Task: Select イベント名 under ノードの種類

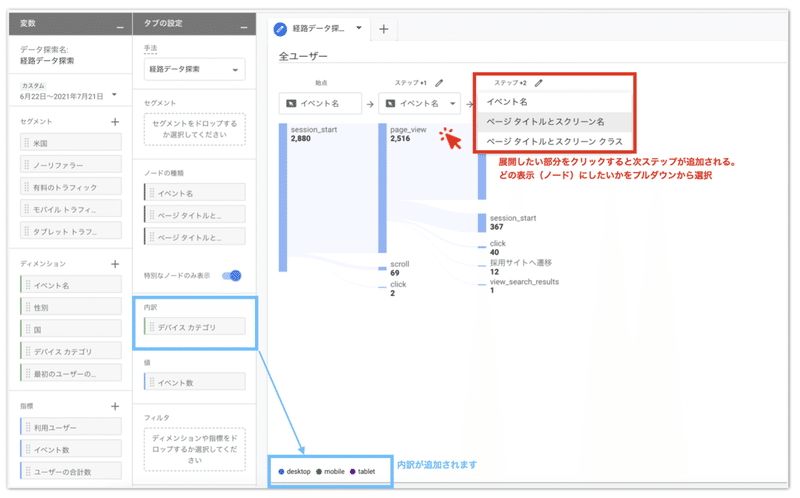Action: [x=194, y=193]
